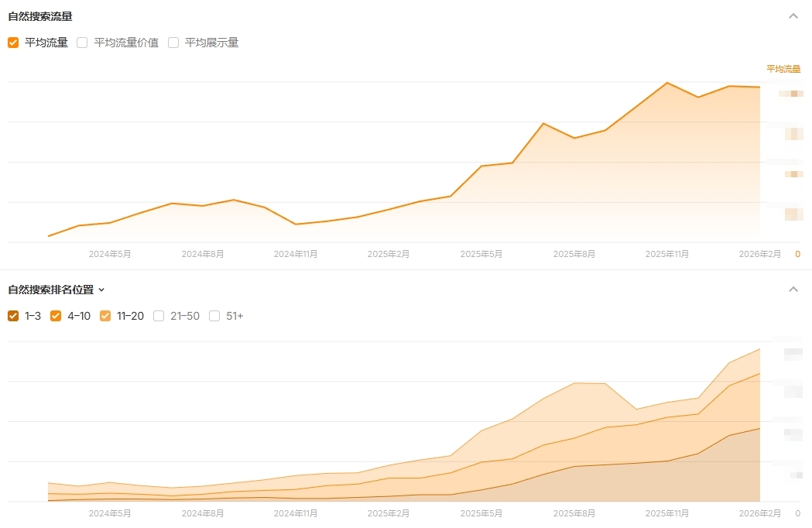The image size is (812, 528).
Task: Open the 自然搜索排名位置 title dropdown arrow
Action: tap(101, 290)
